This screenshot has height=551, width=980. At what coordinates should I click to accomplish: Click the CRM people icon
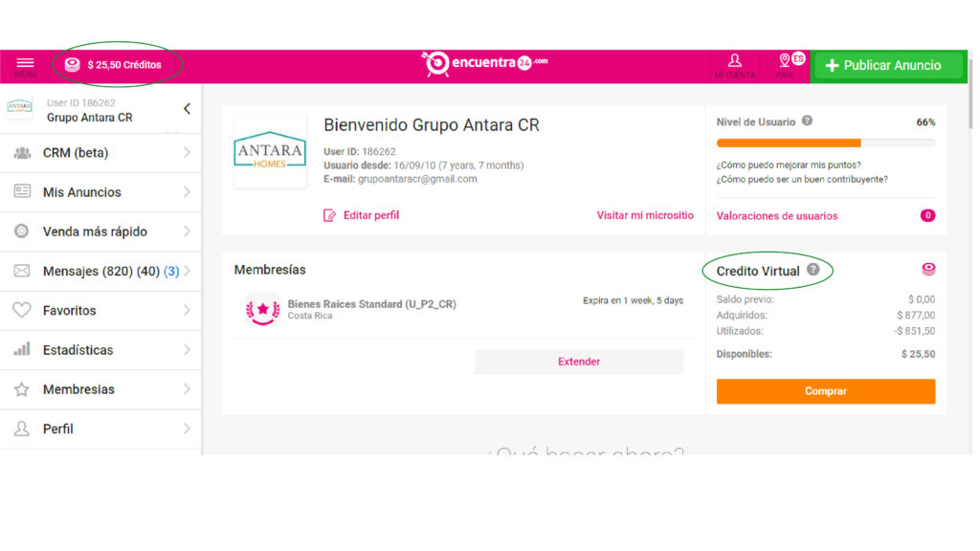pos(23,152)
